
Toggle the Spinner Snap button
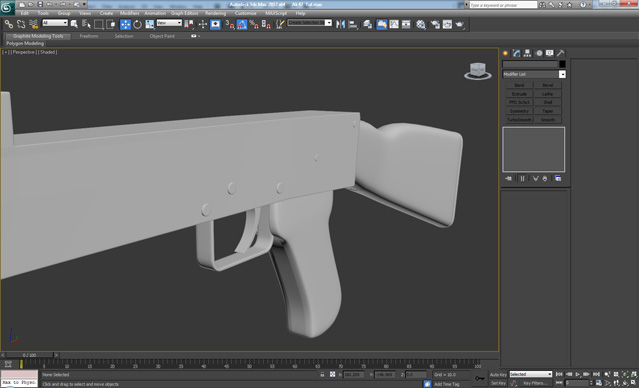coord(266,24)
